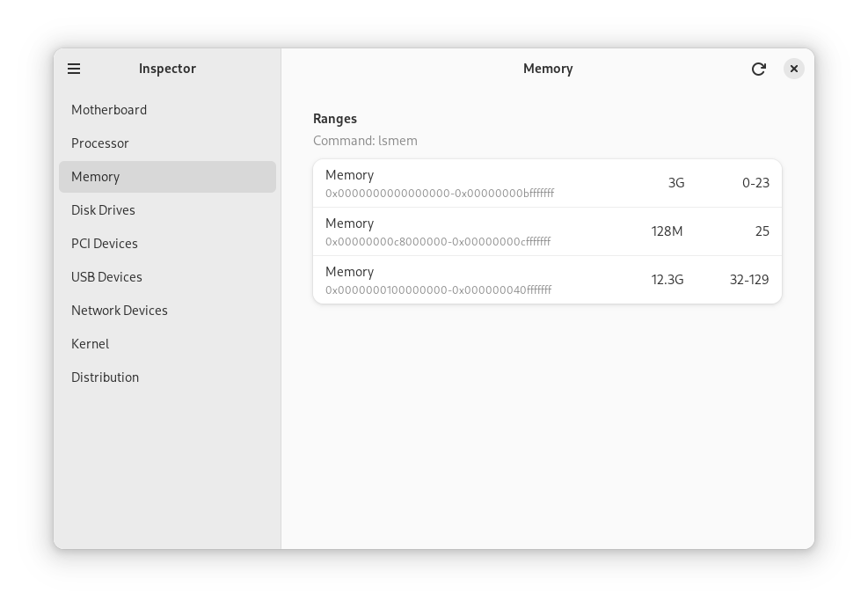Click the Ranges section heading
The height and width of the screenshot is (608, 868).
click(335, 119)
